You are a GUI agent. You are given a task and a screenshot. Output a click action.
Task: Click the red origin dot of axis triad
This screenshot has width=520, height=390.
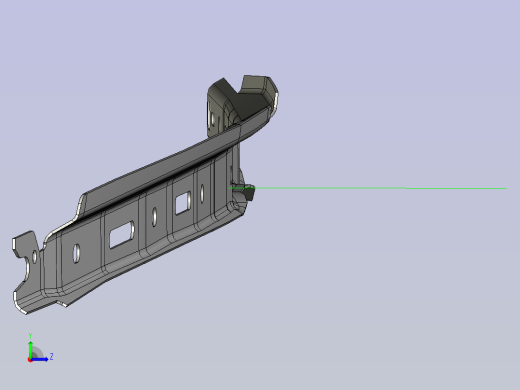click(30, 360)
